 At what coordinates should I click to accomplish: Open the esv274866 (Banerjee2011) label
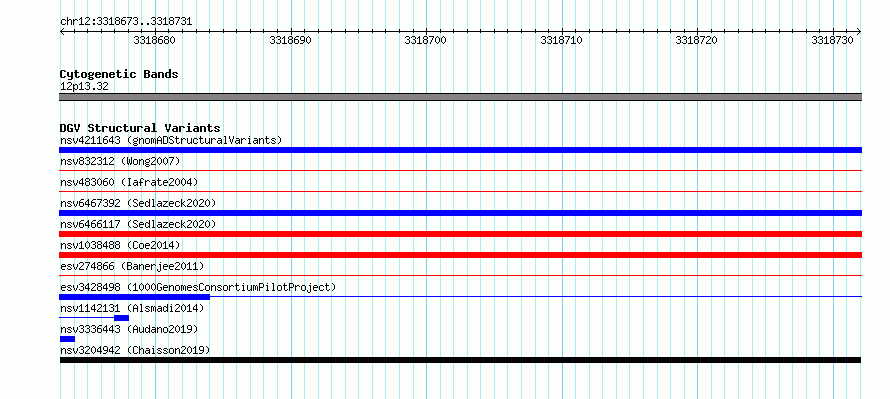coord(132,266)
